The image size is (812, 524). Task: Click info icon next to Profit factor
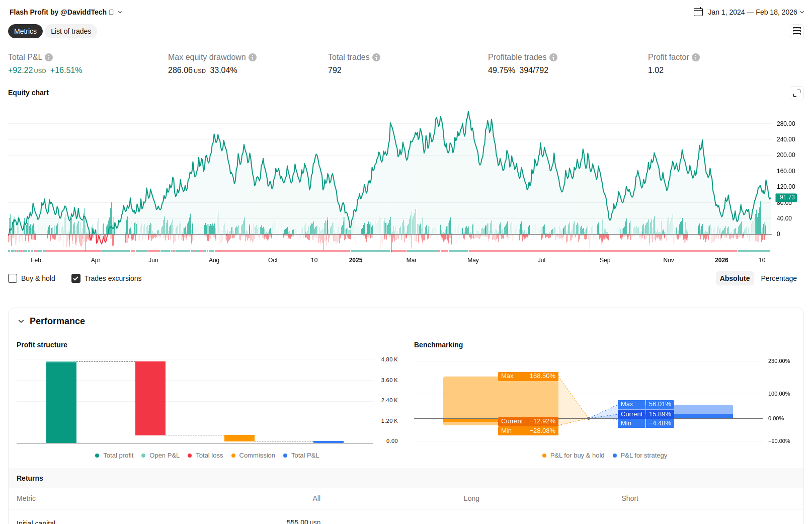696,57
